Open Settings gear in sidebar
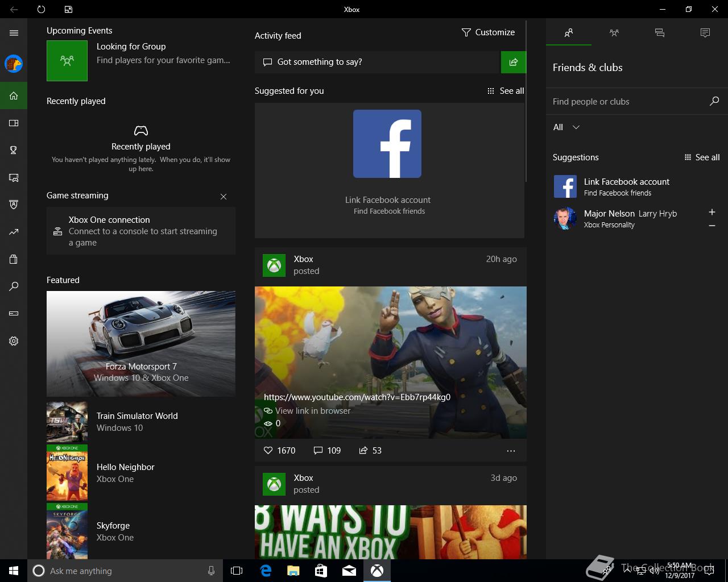This screenshot has height=582, width=728. [14, 341]
